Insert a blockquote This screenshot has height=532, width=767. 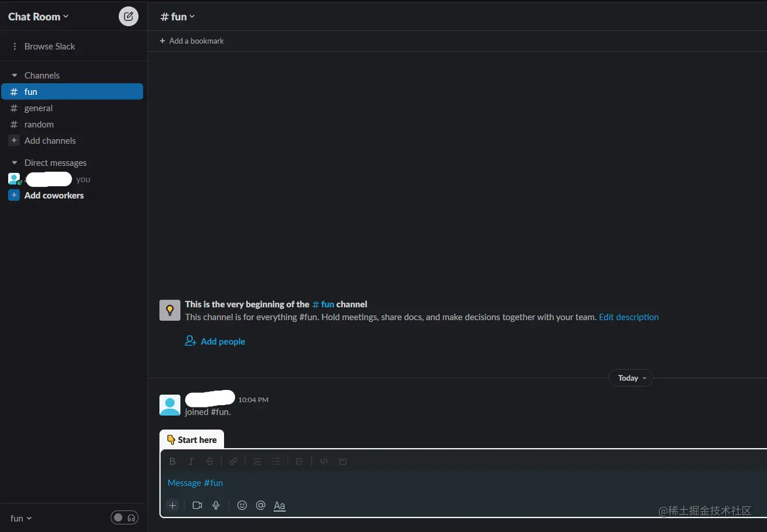pos(300,462)
